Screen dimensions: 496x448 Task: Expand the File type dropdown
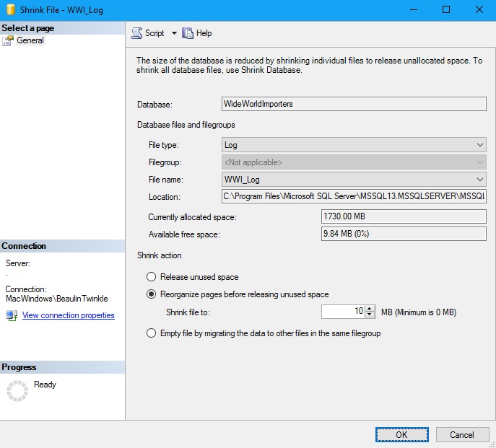480,145
